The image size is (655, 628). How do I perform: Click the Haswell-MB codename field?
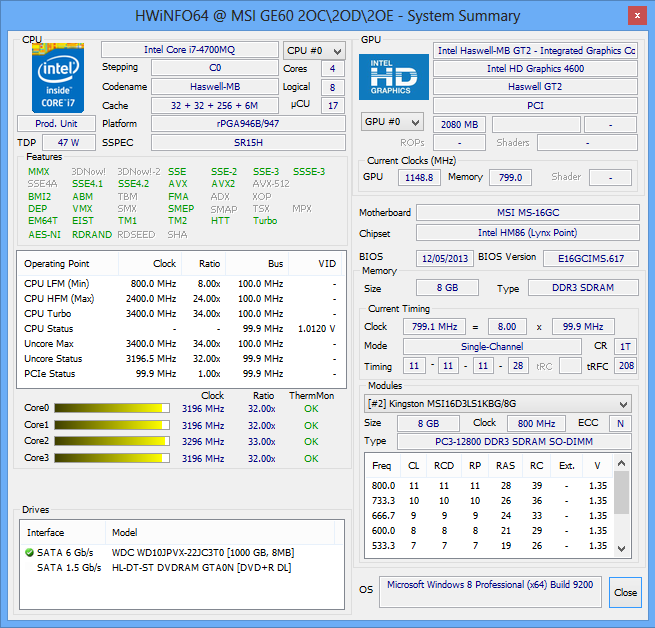pyautogui.click(x=215, y=86)
